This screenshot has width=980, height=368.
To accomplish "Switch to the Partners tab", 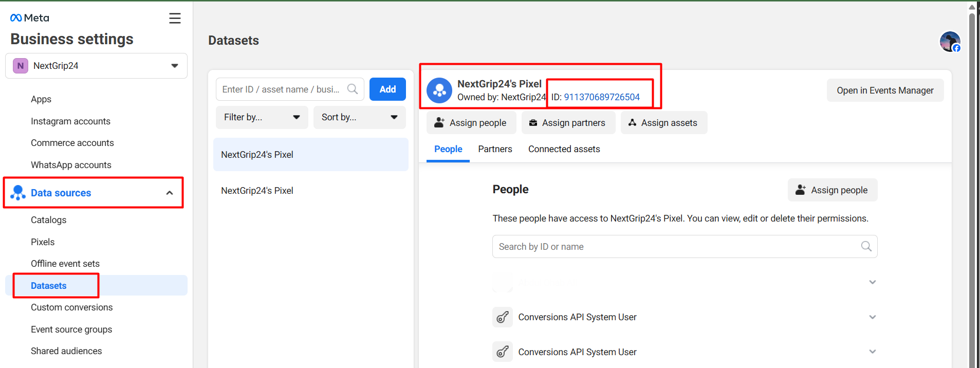I will (x=495, y=149).
